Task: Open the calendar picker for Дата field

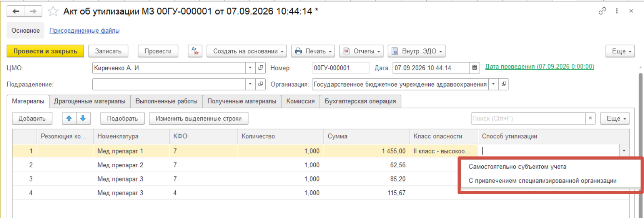Action: click(474, 68)
